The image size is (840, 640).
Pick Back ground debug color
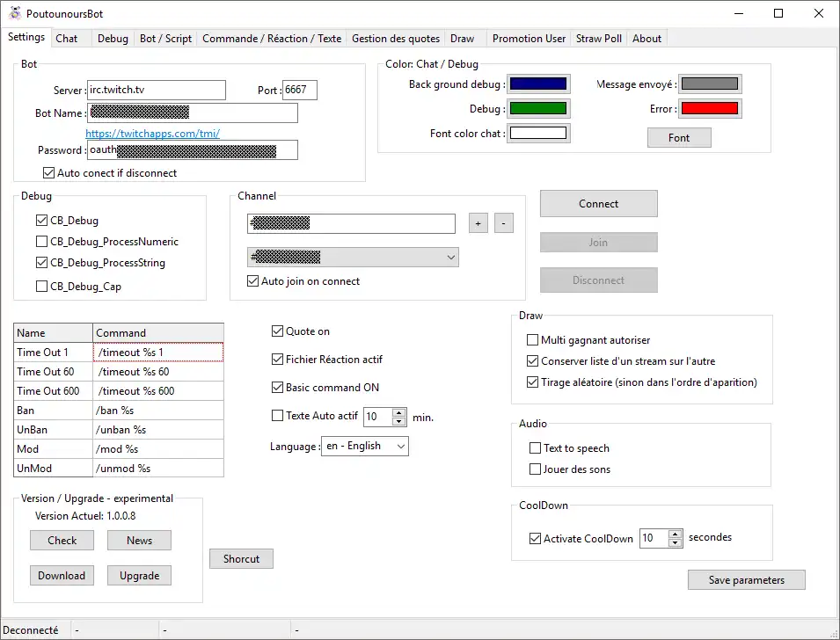(x=537, y=84)
